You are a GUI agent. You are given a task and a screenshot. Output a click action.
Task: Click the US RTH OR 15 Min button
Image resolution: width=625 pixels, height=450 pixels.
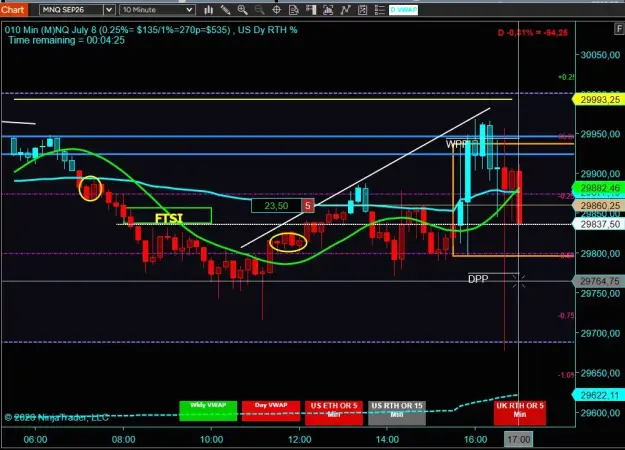click(x=397, y=413)
